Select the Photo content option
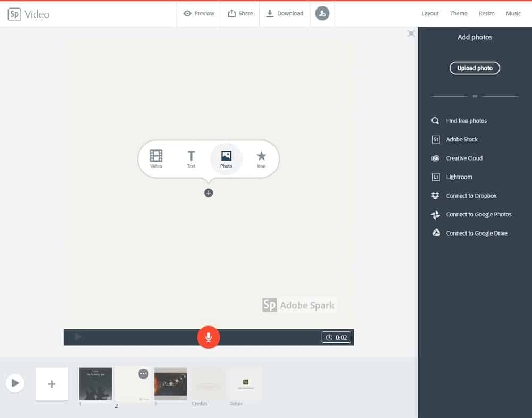The width and height of the screenshot is (532, 418). (226, 159)
